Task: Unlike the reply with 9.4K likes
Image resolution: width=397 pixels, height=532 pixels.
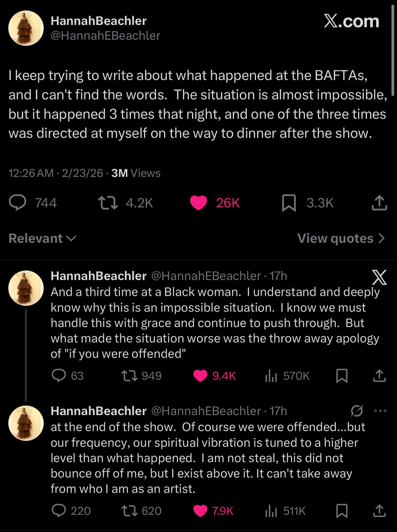Action: click(x=200, y=376)
